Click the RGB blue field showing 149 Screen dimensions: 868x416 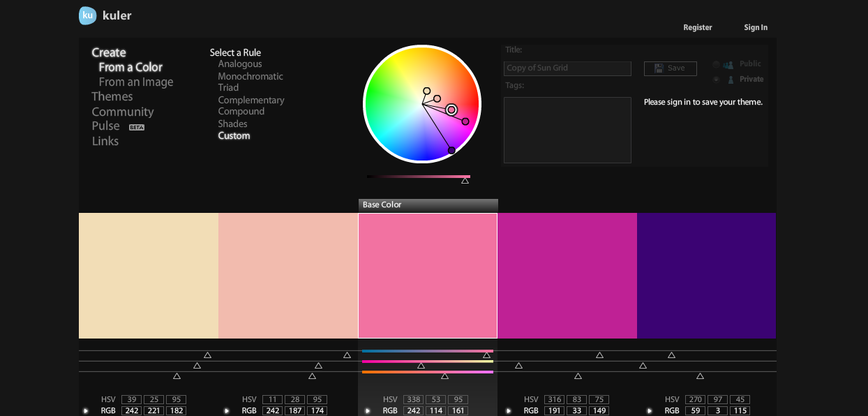(x=599, y=411)
